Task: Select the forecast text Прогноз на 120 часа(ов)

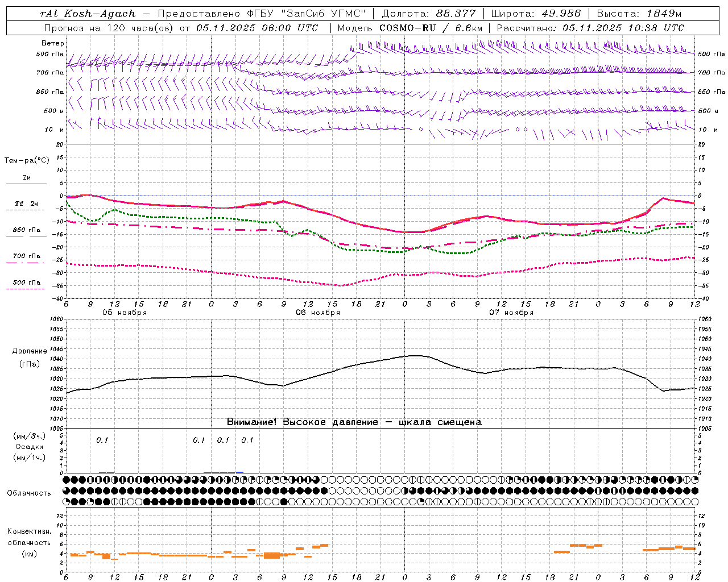Action: (x=109, y=28)
